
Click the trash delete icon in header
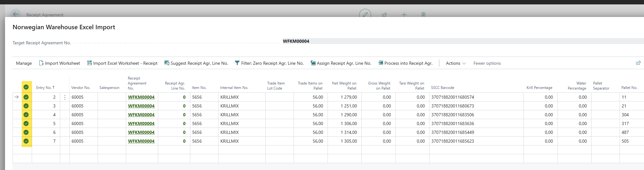pos(423,15)
